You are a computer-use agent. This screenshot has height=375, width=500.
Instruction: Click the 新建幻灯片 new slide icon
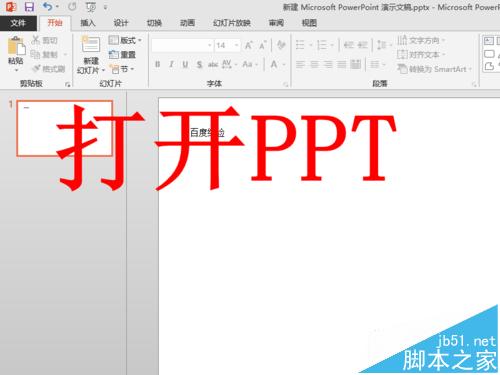(91, 45)
